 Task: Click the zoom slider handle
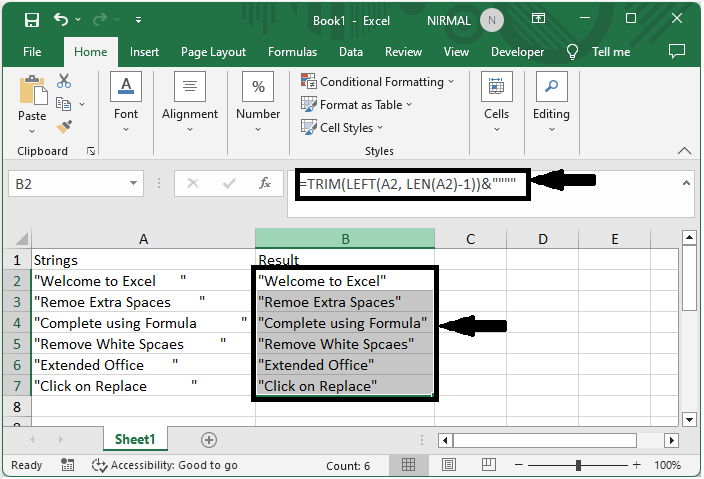pyautogui.click(x=578, y=465)
